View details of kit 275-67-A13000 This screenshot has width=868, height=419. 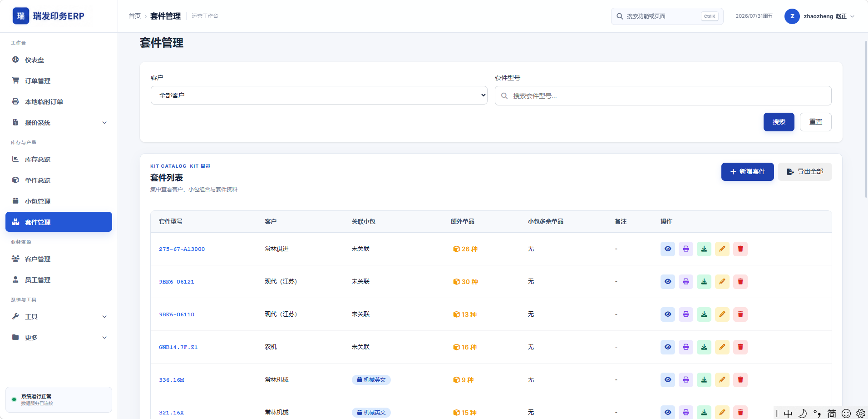pyautogui.click(x=668, y=249)
